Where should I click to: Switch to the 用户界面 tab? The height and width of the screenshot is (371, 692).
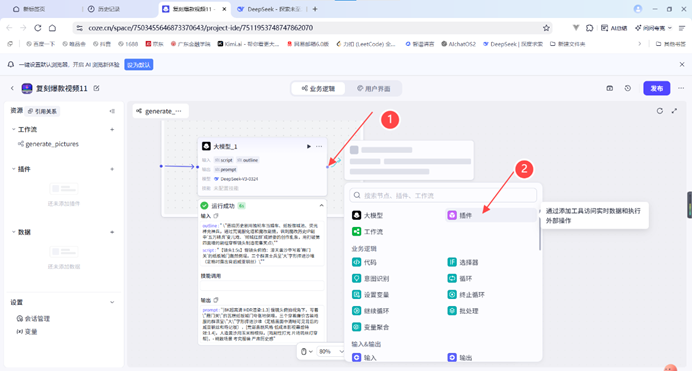[373, 89]
